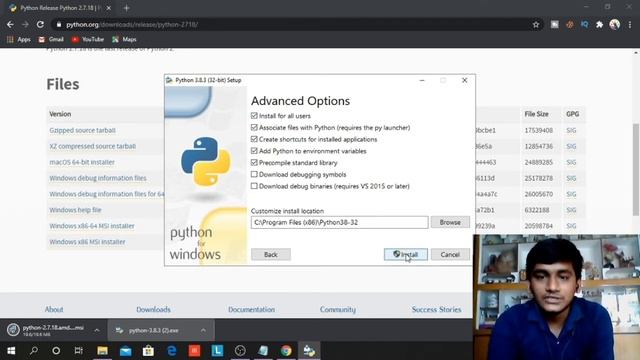Open Microsoft Edge from the taskbar
Image resolution: width=640 pixels, height=360 pixels.
coord(171,351)
